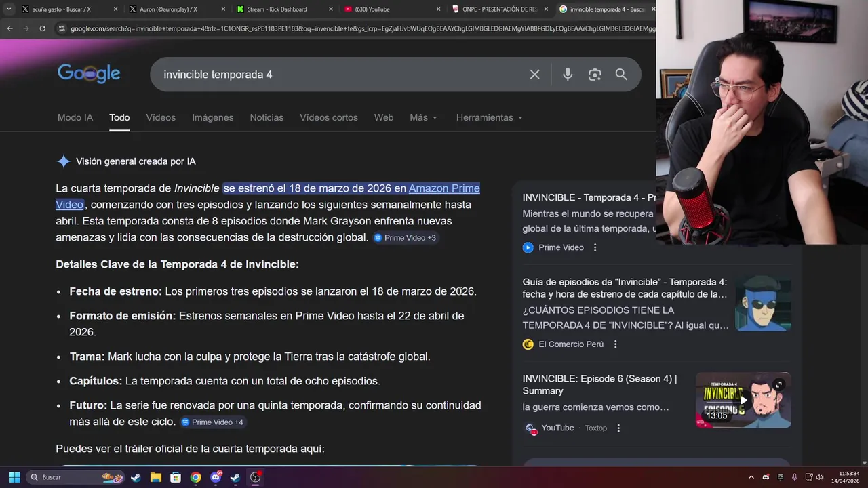Close the Kick Dashboard browser tab
The image size is (868, 488).
[331, 9]
